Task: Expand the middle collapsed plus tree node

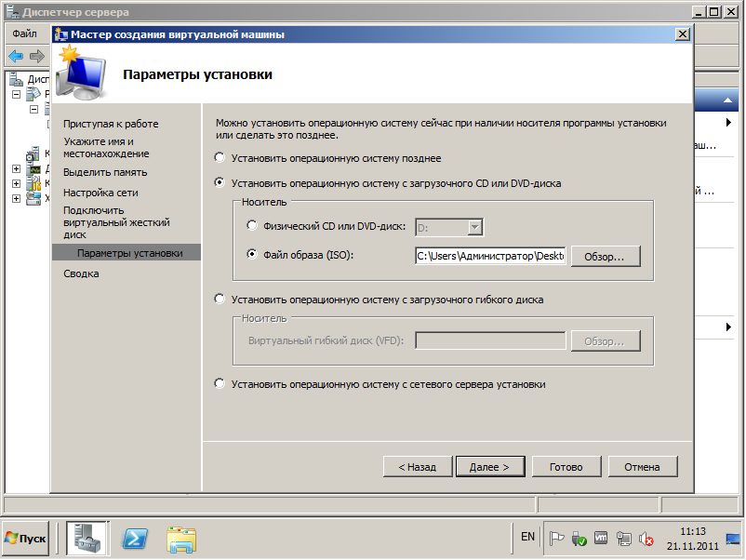Action: tap(16, 183)
